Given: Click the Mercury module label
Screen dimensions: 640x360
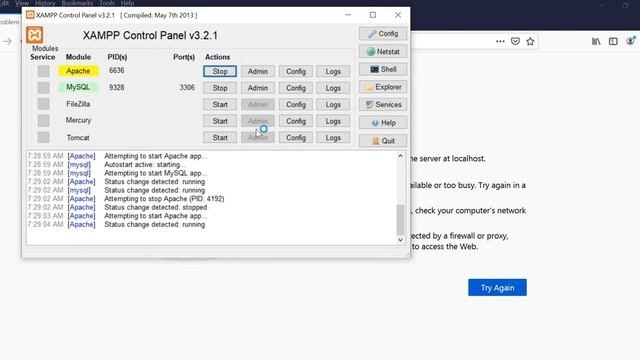Looking at the screenshot, I should 78,120.
